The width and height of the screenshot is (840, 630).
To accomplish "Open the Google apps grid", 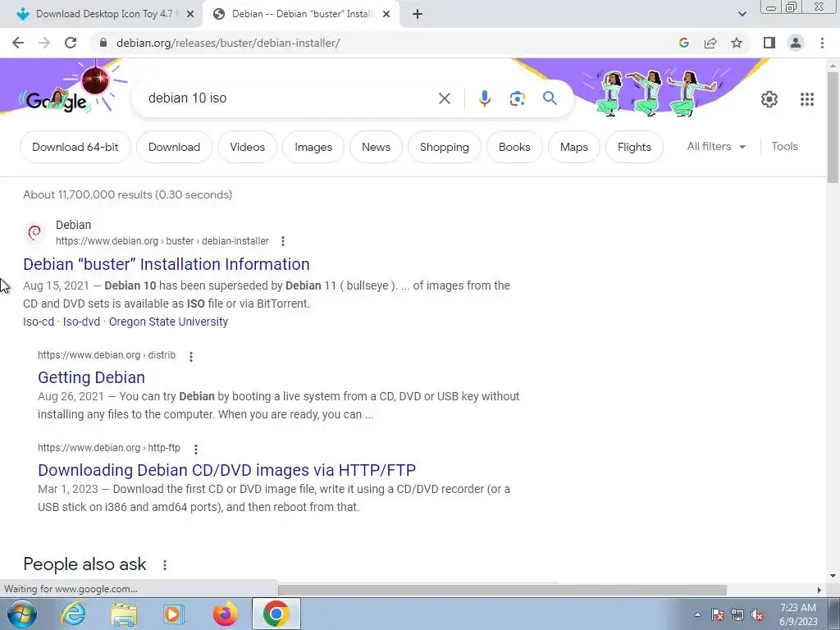I will pos(807,99).
